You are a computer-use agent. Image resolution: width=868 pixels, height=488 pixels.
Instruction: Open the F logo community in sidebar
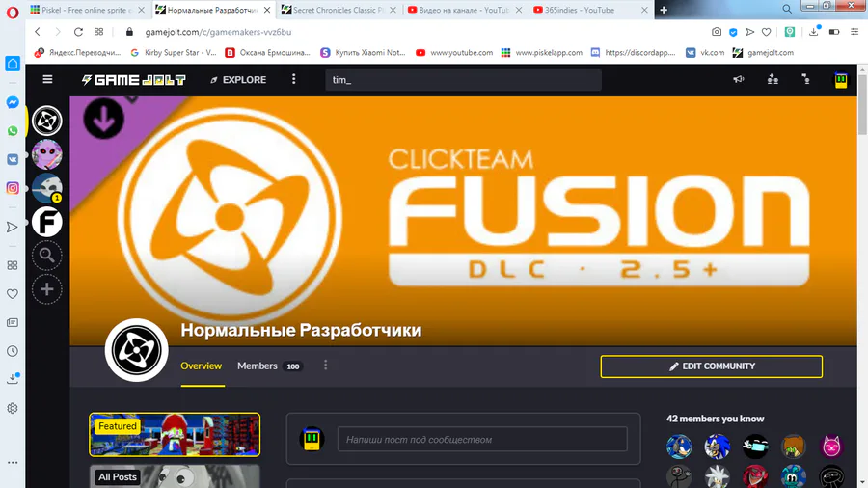pos(47,222)
